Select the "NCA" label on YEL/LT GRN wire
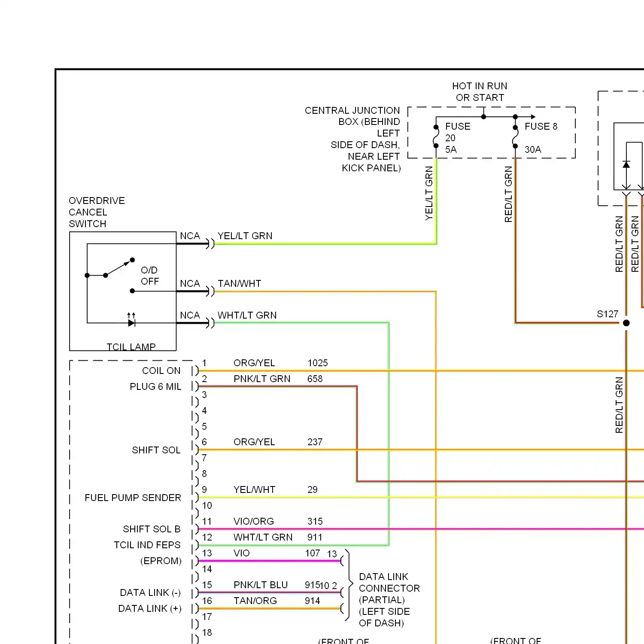Screen dimensions: 644x644 [190, 236]
